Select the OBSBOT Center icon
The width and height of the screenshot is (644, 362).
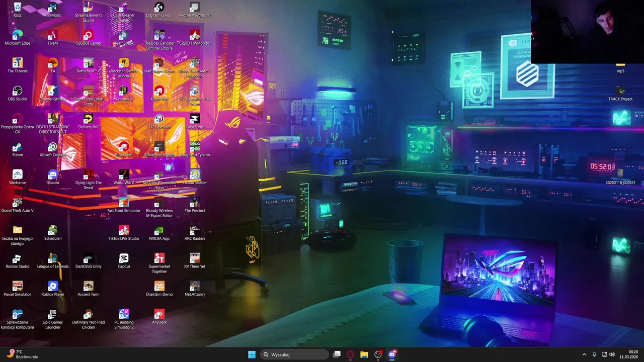pyautogui.click(x=88, y=38)
